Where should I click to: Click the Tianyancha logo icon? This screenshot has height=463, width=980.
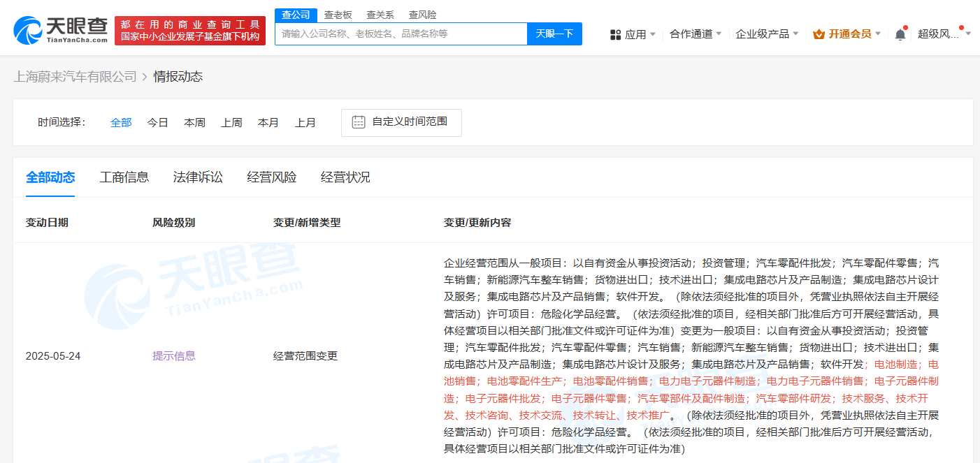(x=27, y=30)
